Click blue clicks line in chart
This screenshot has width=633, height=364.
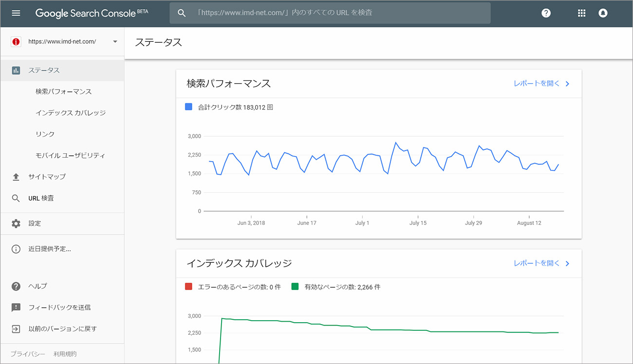tap(384, 159)
